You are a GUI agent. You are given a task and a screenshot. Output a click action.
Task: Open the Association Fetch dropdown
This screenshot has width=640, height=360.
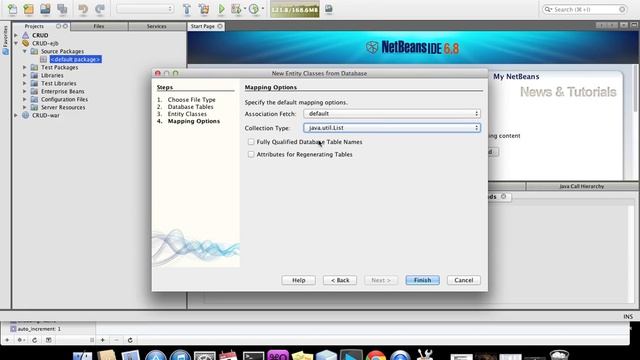coord(392,113)
